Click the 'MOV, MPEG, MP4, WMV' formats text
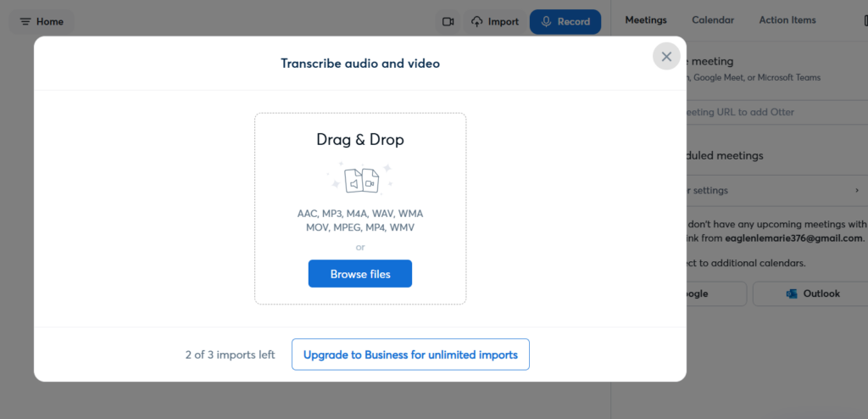This screenshot has width=868, height=419. click(x=360, y=227)
